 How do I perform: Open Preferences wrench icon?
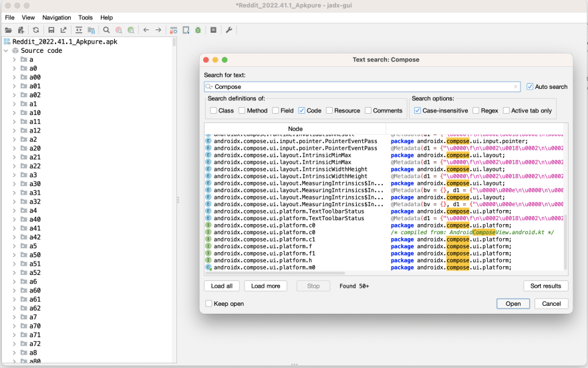(x=229, y=30)
